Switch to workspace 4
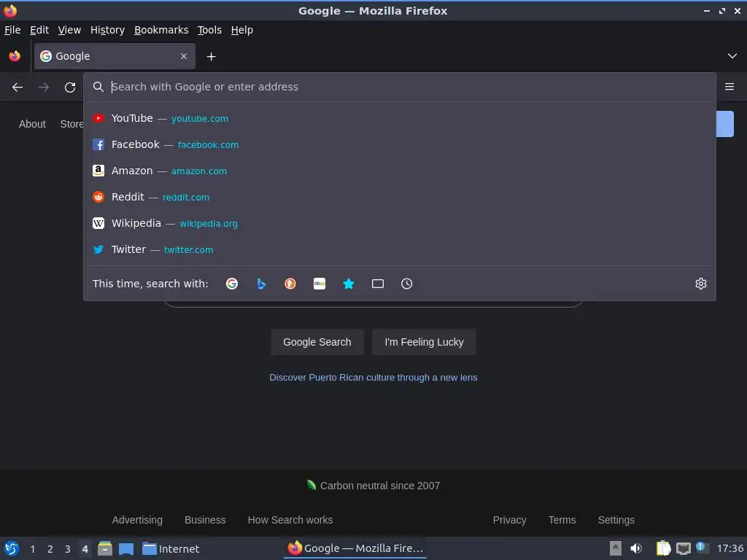The height and width of the screenshot is (560, 747). point(85,549)
